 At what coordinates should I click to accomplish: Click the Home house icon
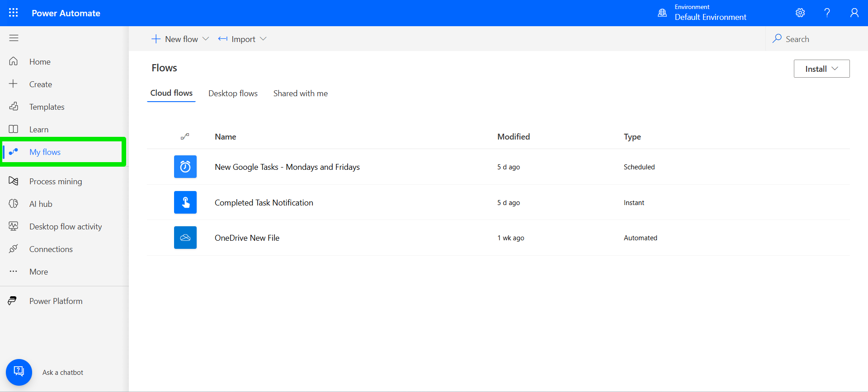[14, 61]
